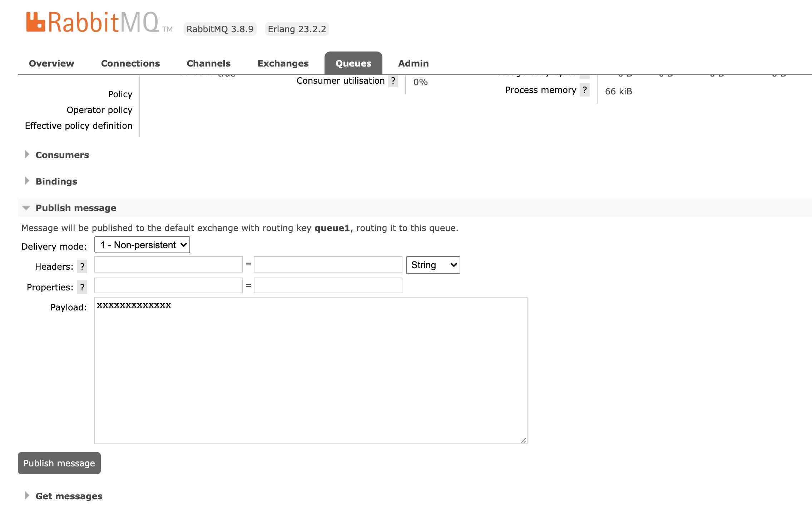Viewport: 812px width, 510px height.
Task: Open the header type String dropdown
Action: 433,265
